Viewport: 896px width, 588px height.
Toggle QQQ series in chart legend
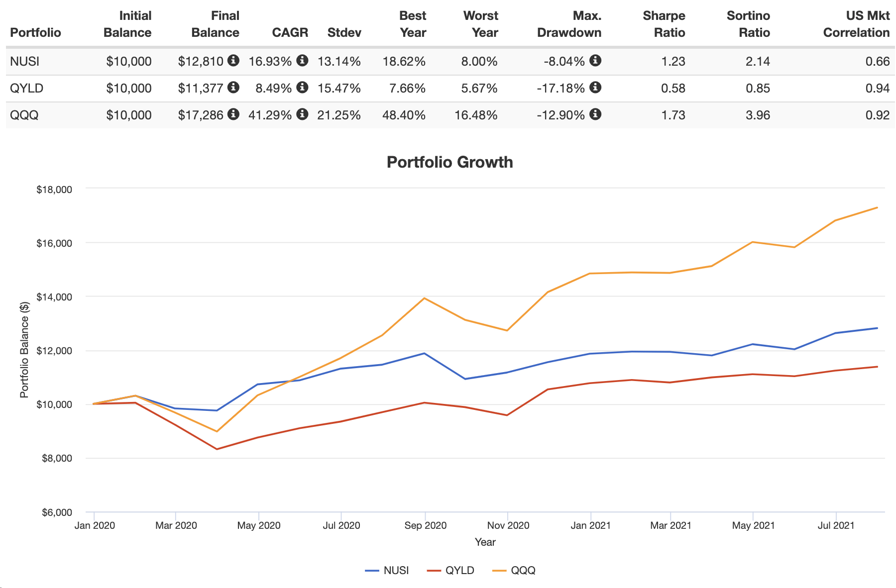coord(514,571)
